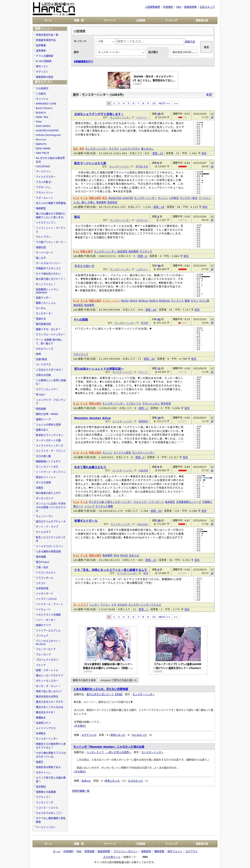This screenshot has width=250, height=868.
Task: Open the author link ルミナリー
Action: pos(142,118)
